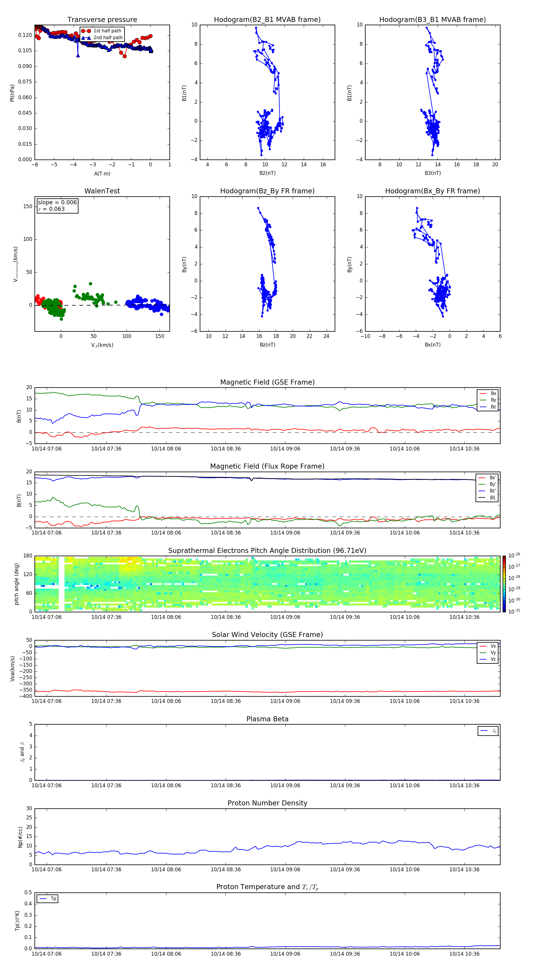Image resolution: width=535 pixels, height=980 pixels.
Task: Click the 'Bz' legend entry in GSE panel
Action: click(x=488, y=407)
